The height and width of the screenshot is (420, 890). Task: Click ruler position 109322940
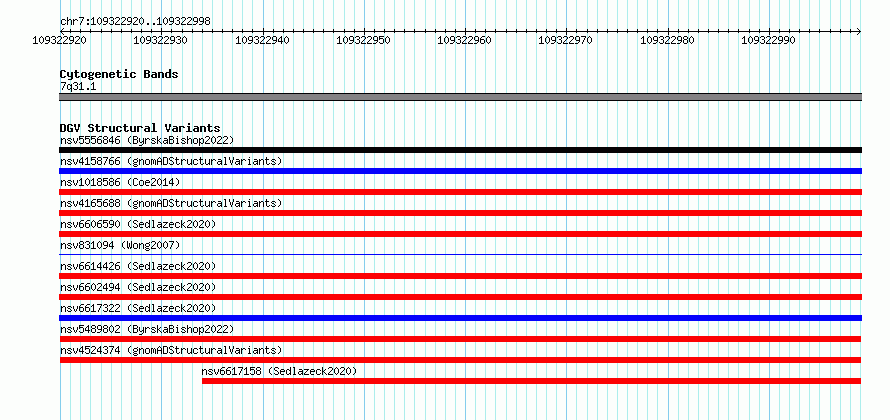262,40
